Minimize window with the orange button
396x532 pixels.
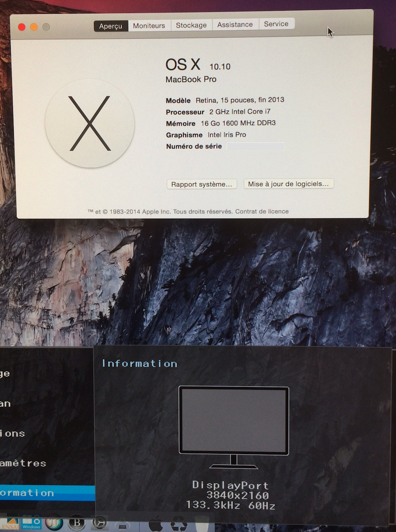pos(34,27)
